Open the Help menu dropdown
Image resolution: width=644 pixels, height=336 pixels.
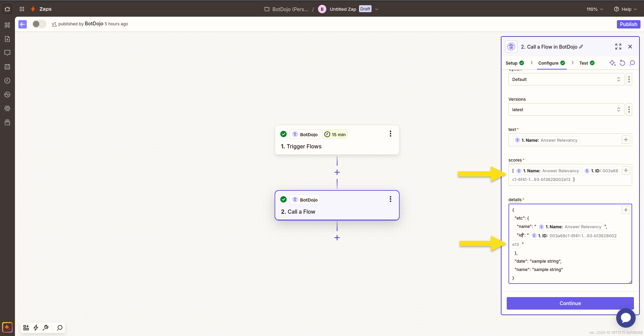pyautogui.click(x=625, y=9)
